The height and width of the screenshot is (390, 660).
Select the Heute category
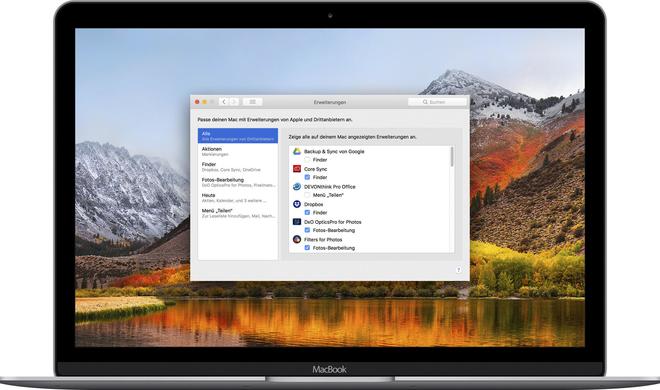[238, 198]
